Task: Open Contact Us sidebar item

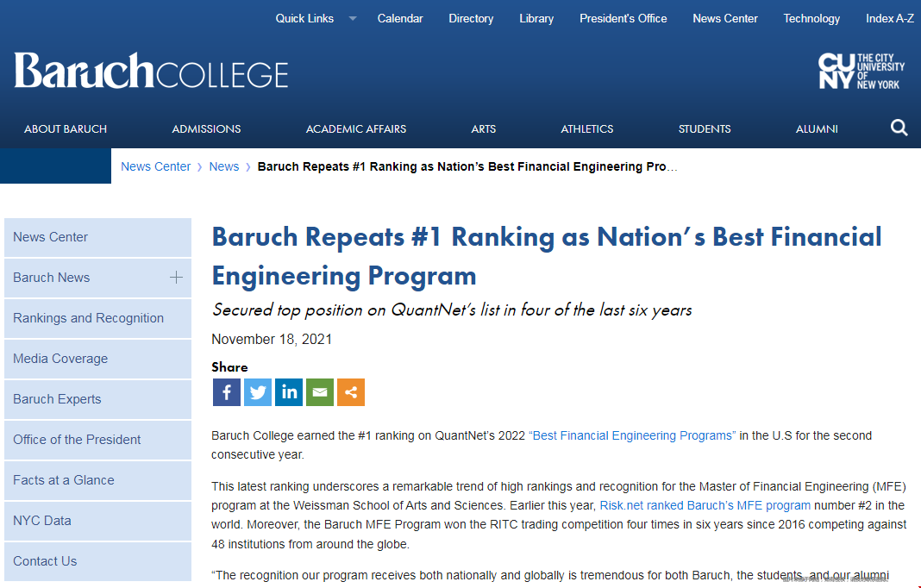Action: [x=97, y=561]
